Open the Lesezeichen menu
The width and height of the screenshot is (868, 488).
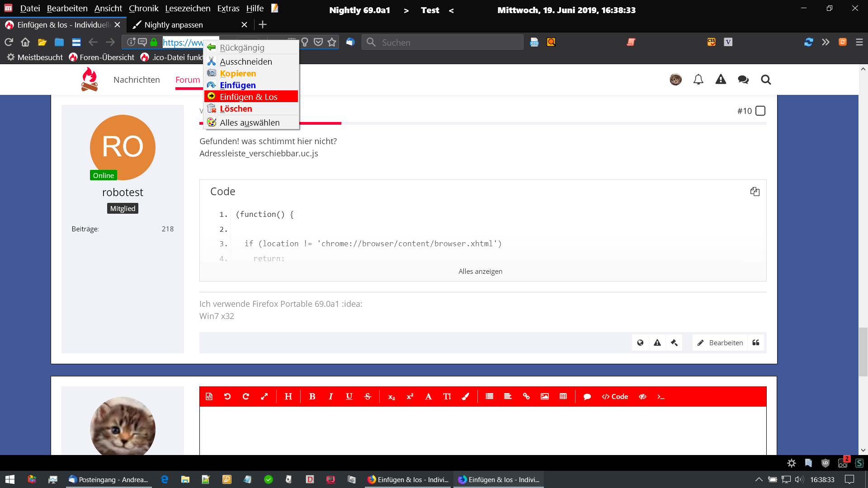point(188,8)
